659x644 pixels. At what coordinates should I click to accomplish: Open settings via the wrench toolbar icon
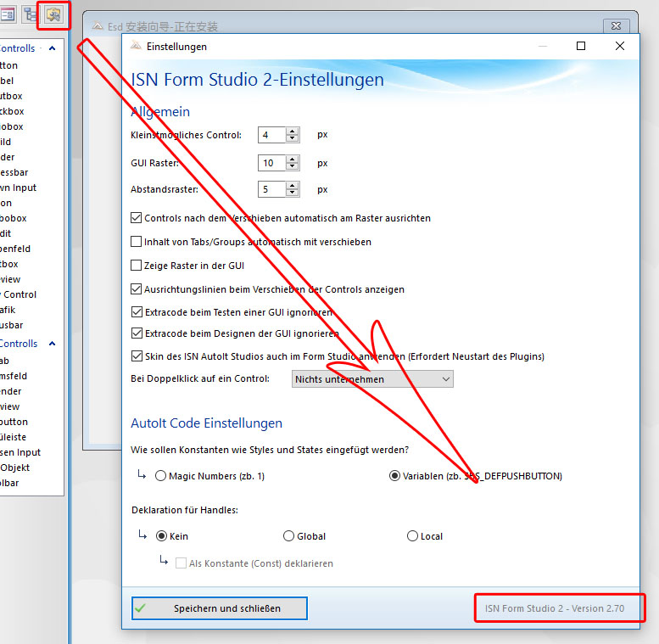53,15
